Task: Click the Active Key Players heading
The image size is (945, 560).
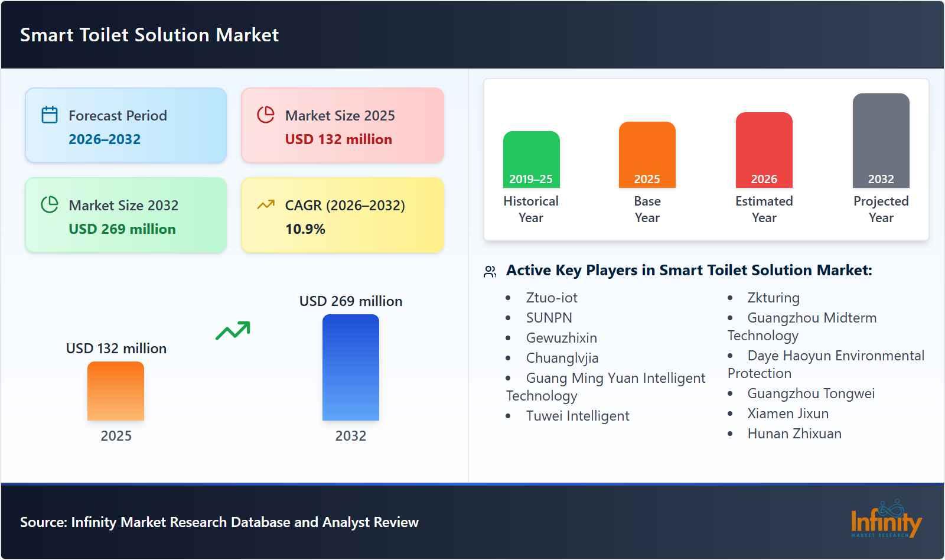Action: coord(689,271)
